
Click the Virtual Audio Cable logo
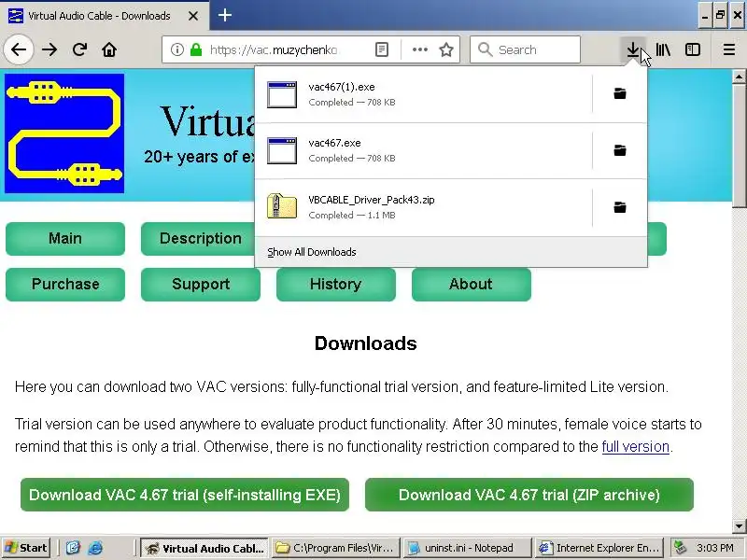[x=64, y=133]
